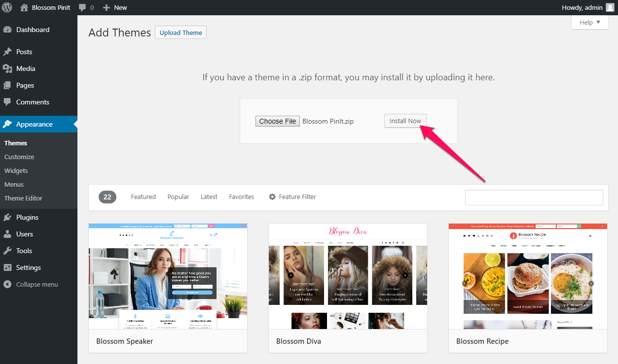Click Install Now to install the theme

pyautogui.click(x=405, y=121)
